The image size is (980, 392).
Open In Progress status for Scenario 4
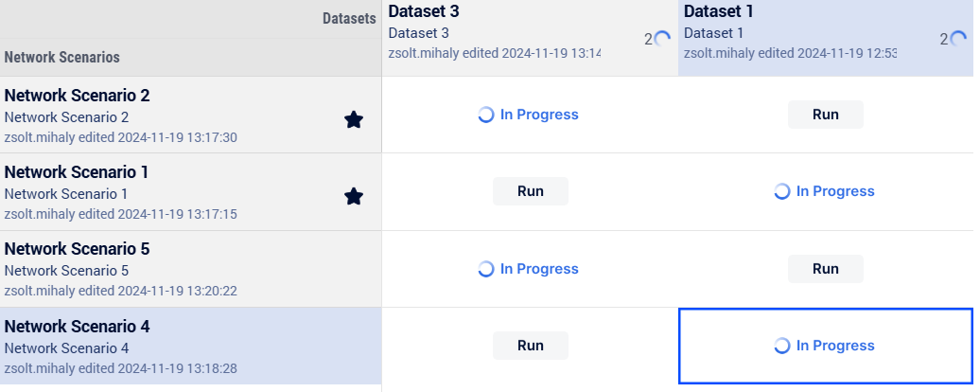coord(835,346)
